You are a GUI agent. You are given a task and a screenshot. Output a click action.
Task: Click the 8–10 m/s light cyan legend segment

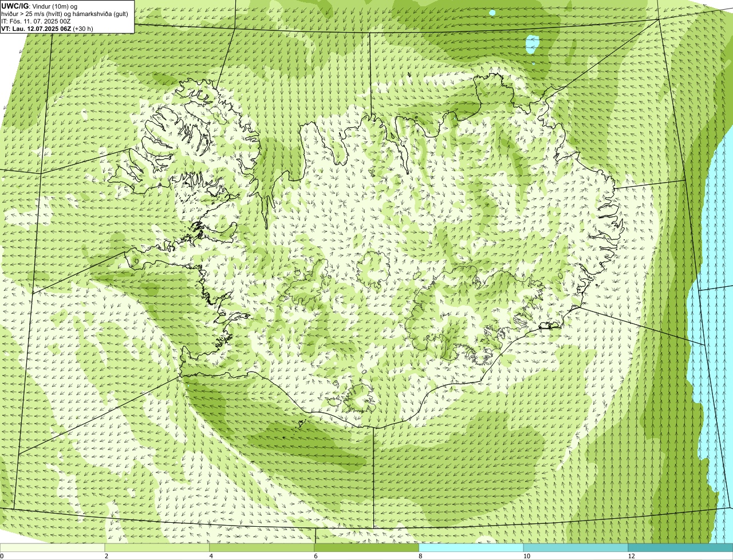pos(471,548)
